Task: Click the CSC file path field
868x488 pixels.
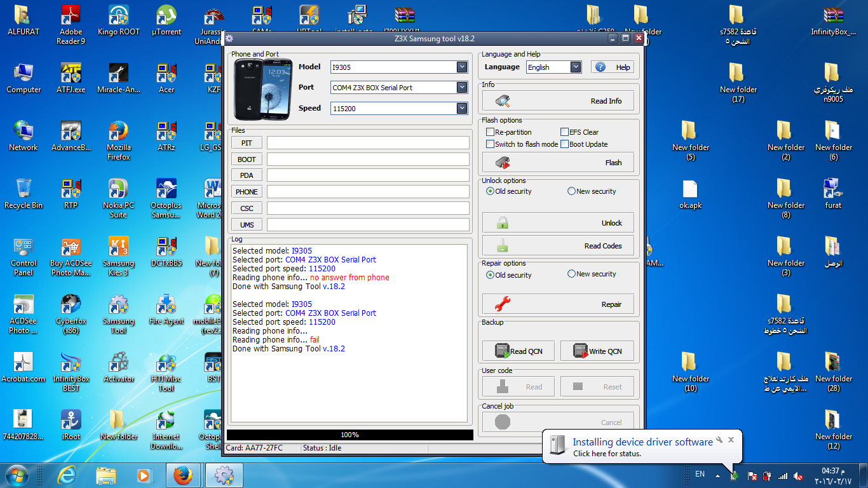Action: tap(368, 208)
